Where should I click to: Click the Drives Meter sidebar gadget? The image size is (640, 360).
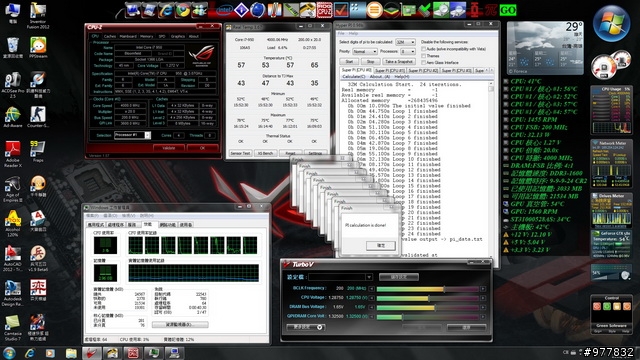click(x=611, y=210)
